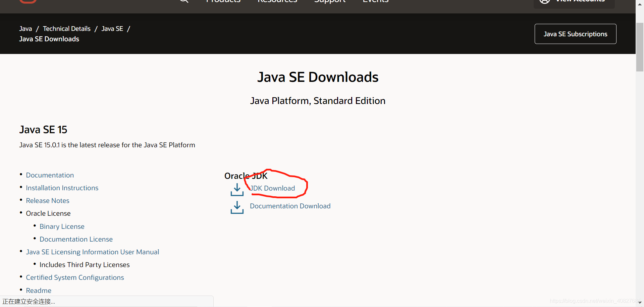Screen dimensions: 644x307
Task: Open the JDK Download link
Action: tap(273, 188)
